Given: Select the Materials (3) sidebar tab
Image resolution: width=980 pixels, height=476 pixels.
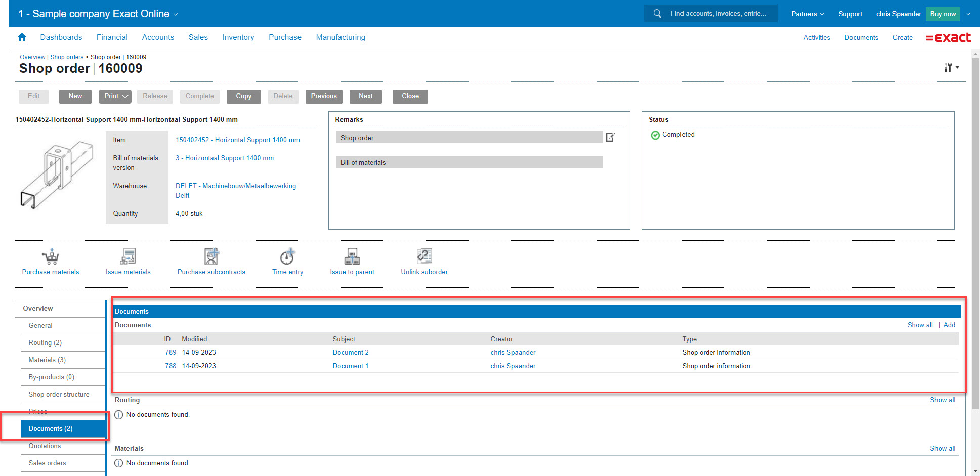Looking at the screenshot, I should pyautogui.click(x=63, y=360).
